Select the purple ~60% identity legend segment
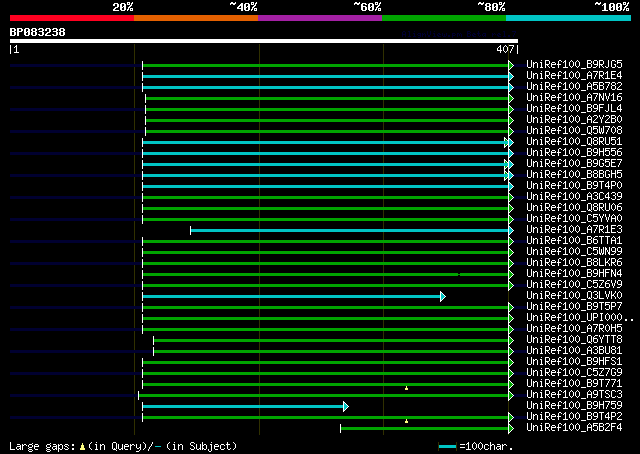 [x=319, y=18]
